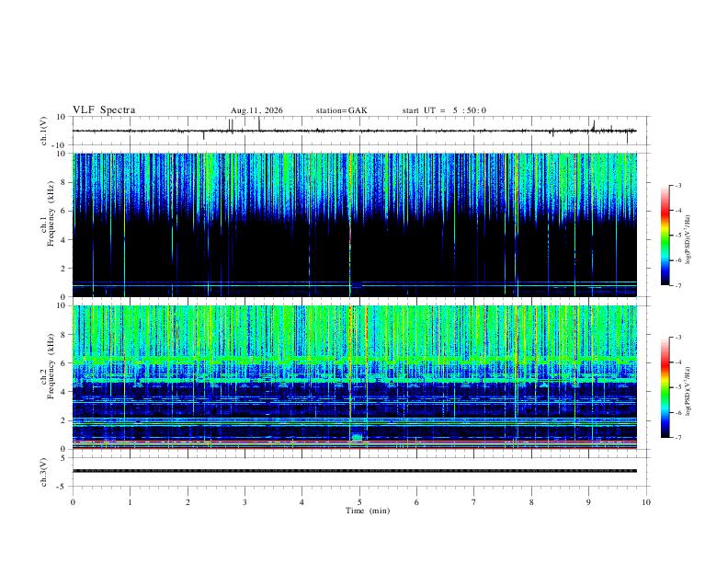Click the Time (min) axis label

click(368, 511)
